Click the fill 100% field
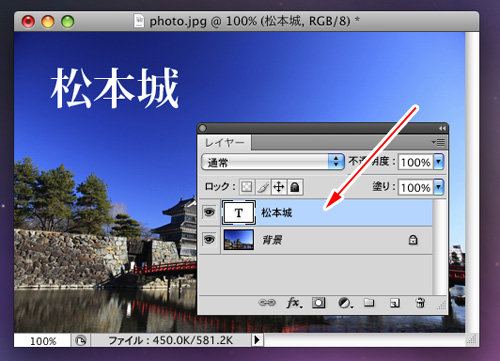The height and width of the screenshot is (361, 500). coord(415,187)
